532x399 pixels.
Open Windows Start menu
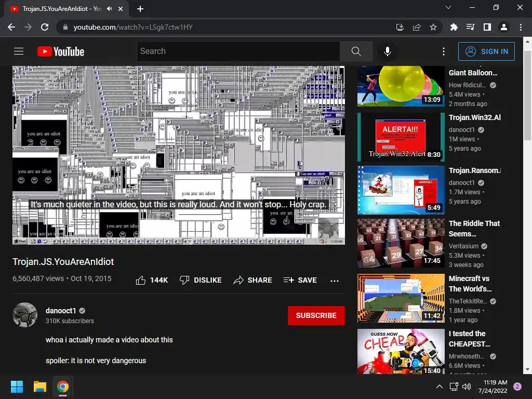(x=17, y=387)
